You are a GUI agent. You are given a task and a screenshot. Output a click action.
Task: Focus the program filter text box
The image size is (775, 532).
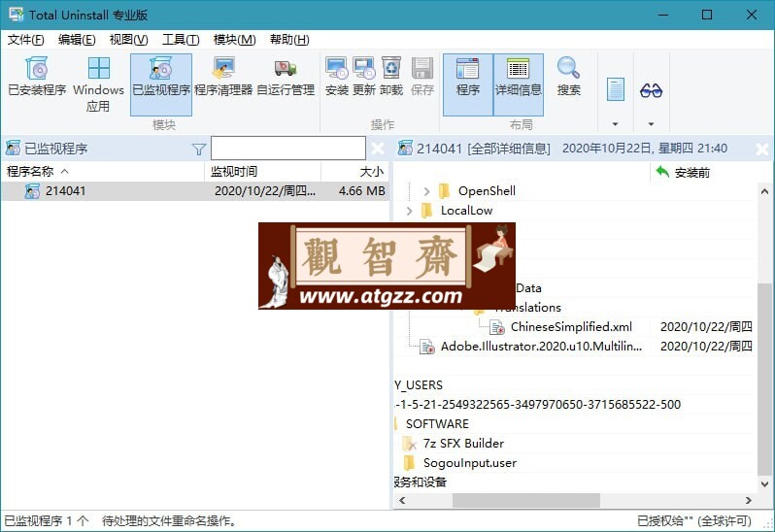tap(288, 149)
